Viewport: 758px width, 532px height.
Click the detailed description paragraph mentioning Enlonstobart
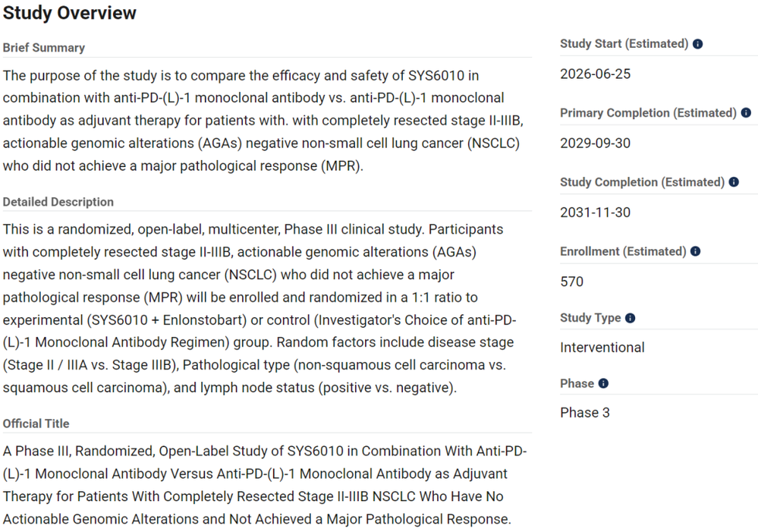click(259, 309)
